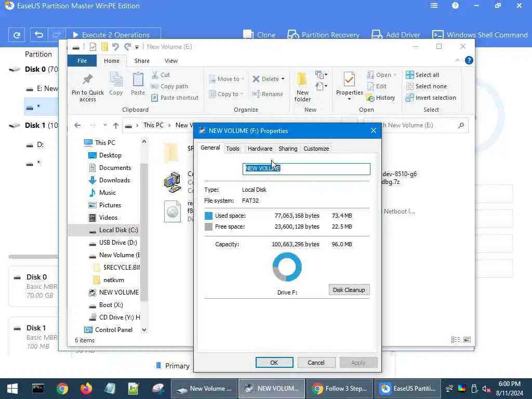
Task: Open the Move to dropdown
Action: click(227, 79)
